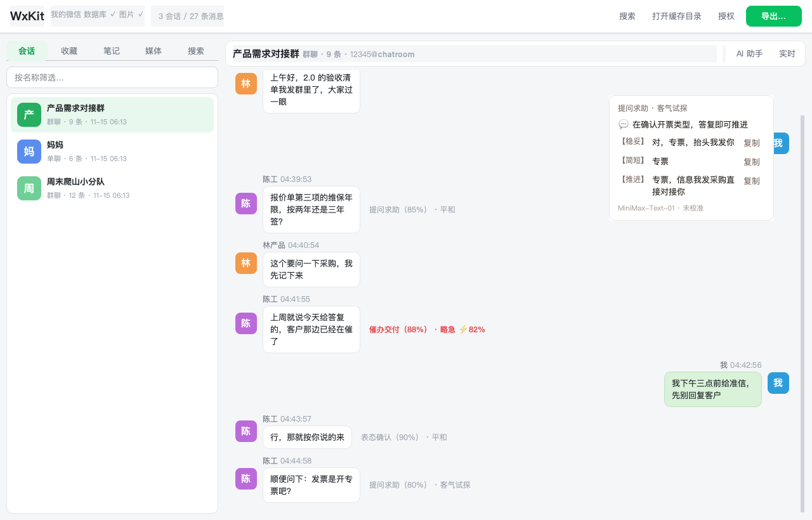Click the WxKit app logo
This screenshot has height=520, width=812.
click(x=27, y=16)
